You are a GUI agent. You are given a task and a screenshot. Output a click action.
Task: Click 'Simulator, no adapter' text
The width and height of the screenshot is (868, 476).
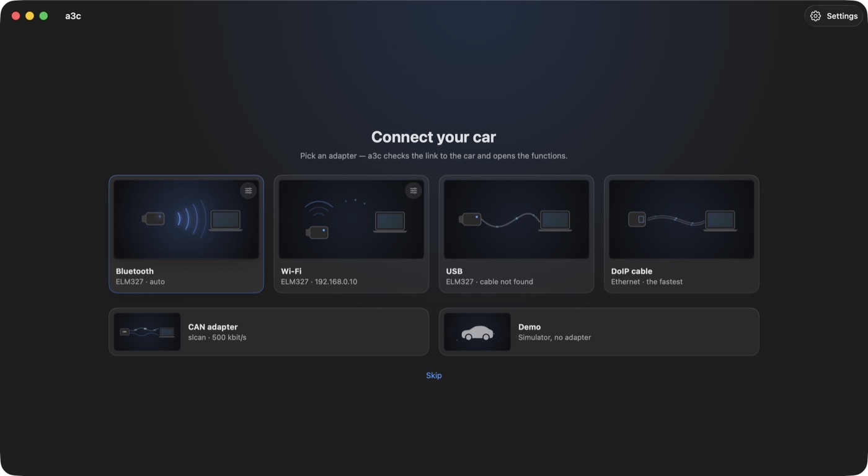coord(554,338)
